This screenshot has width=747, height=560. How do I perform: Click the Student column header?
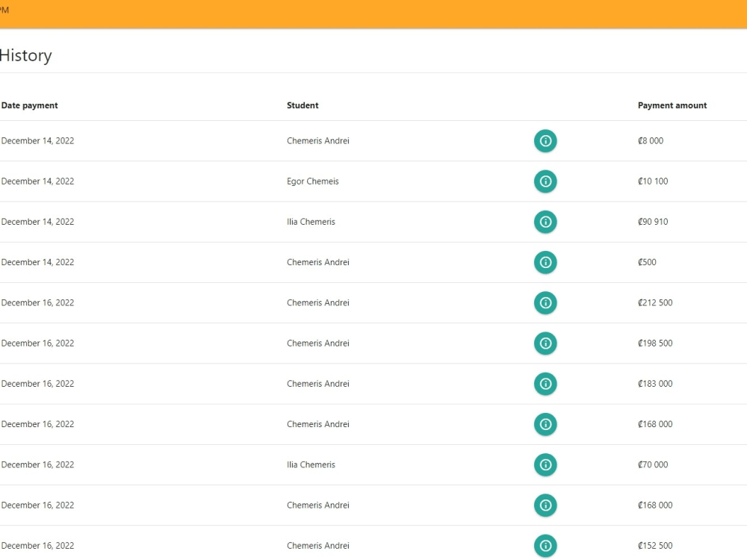tap(303, 105)
